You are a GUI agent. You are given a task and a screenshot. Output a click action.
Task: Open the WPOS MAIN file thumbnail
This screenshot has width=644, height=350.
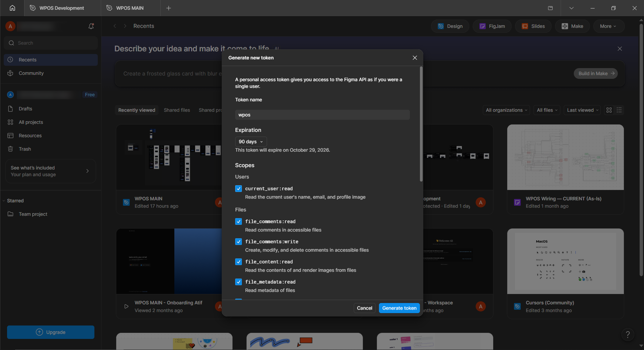tap(169, 157)
